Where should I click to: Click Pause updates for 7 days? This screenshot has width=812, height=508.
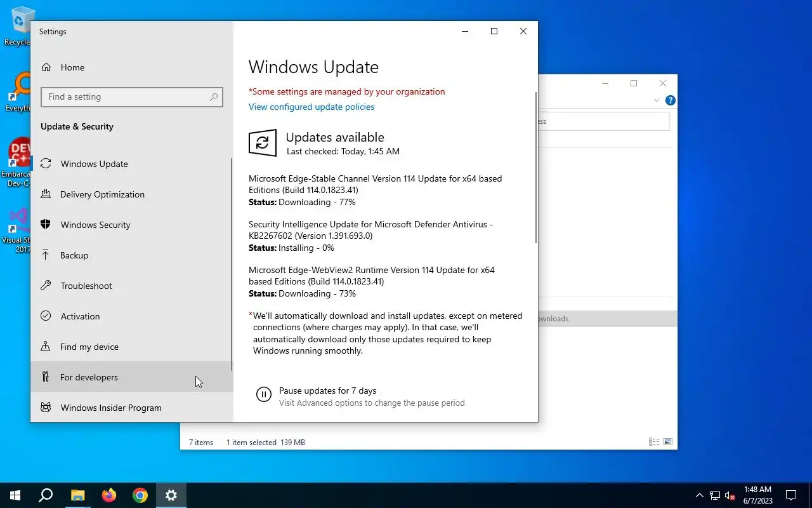click(328, 391)
